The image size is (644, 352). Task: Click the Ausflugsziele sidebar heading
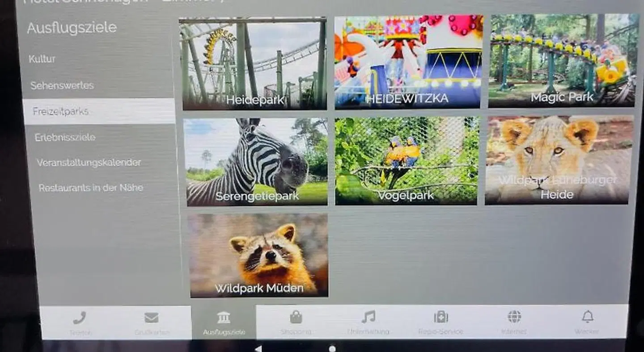72,28
